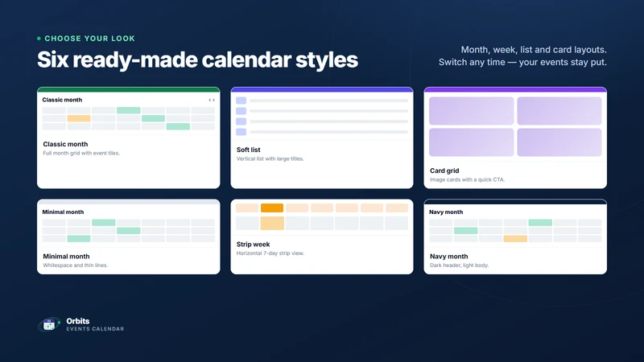The width and height of the screenshot is (644, 362).
Task: Click the "EVENTS CALENDAR" tagline
Action: (x=95, y=329)
